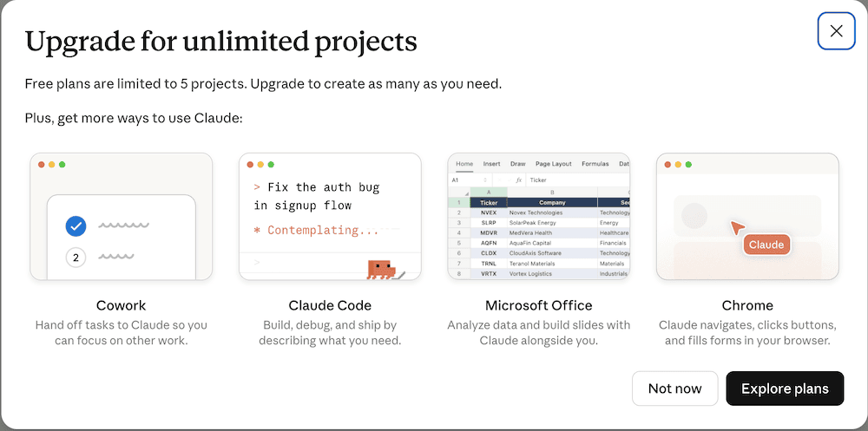Click the yellow window dot in Chrome card
868x431 pixels.
[x=678, y=164]
